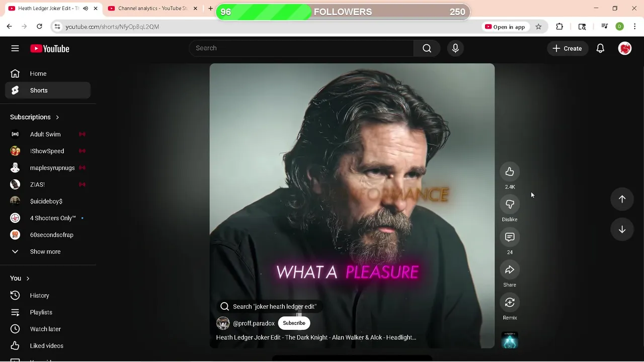Open Adult Swim subscription

48,134
